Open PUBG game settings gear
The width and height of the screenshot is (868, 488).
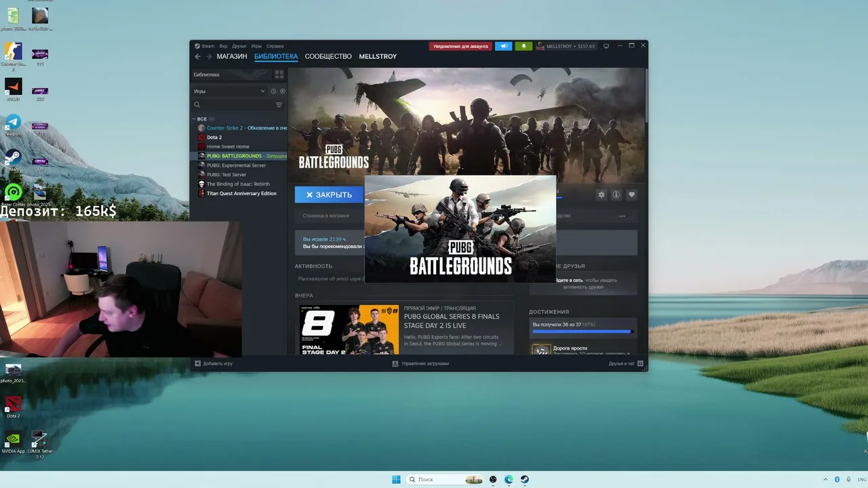pyautogui.click(x=601, y=195)
